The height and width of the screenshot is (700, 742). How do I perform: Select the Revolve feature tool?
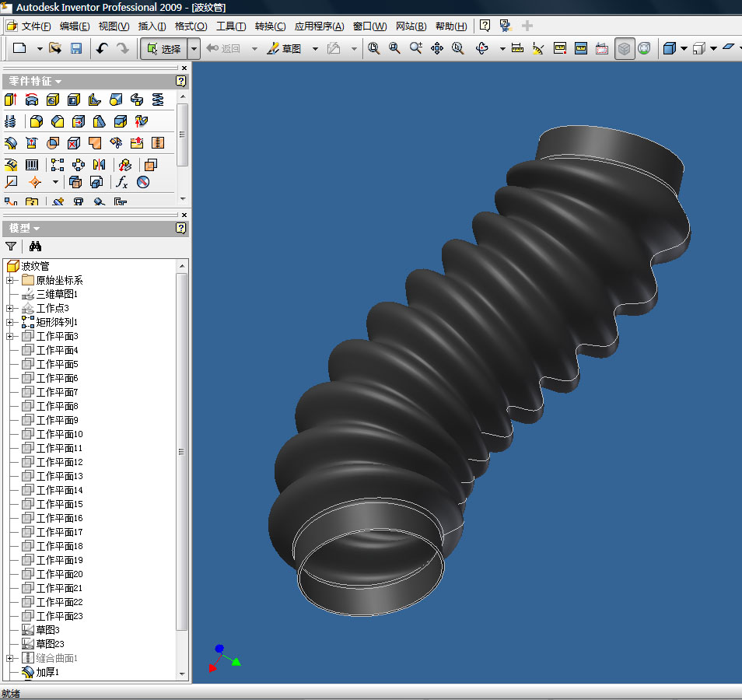coord(32,100)
